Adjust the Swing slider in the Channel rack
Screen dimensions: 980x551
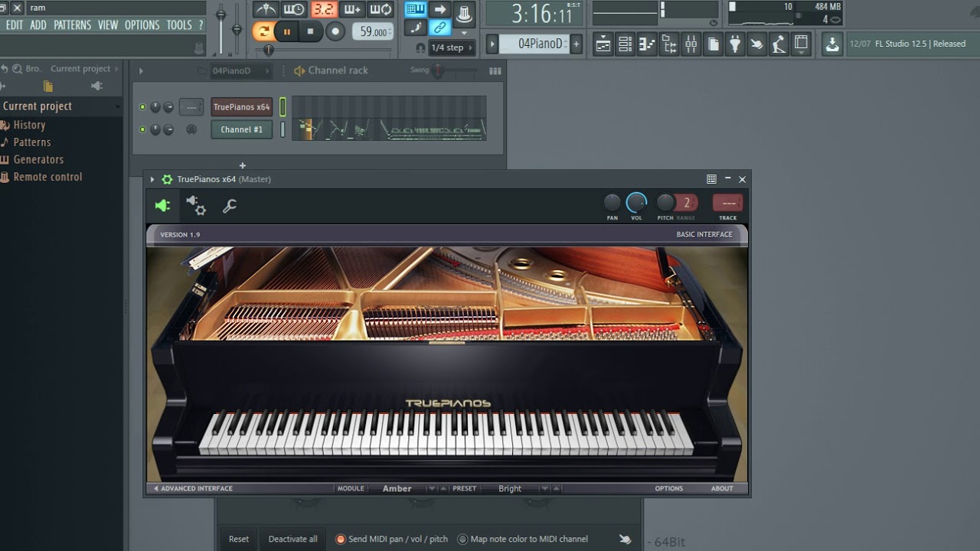coord(437,70)
